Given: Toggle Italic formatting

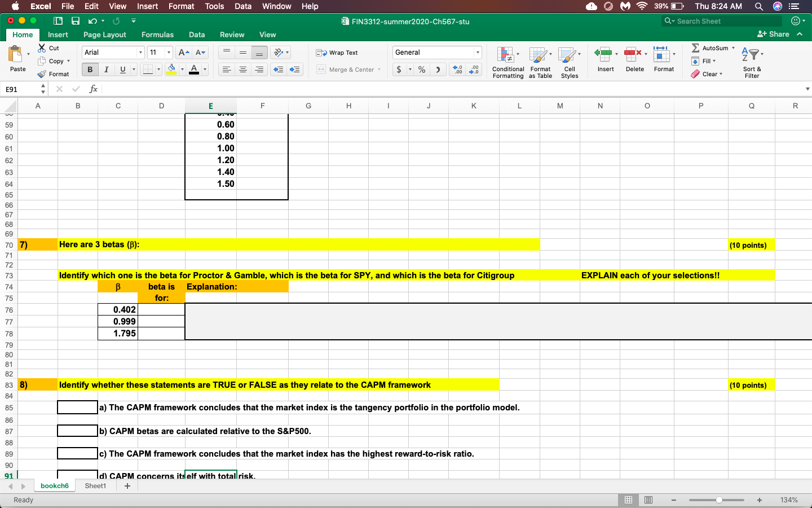Looking at the screenshot, I should (x=106, y=69).
